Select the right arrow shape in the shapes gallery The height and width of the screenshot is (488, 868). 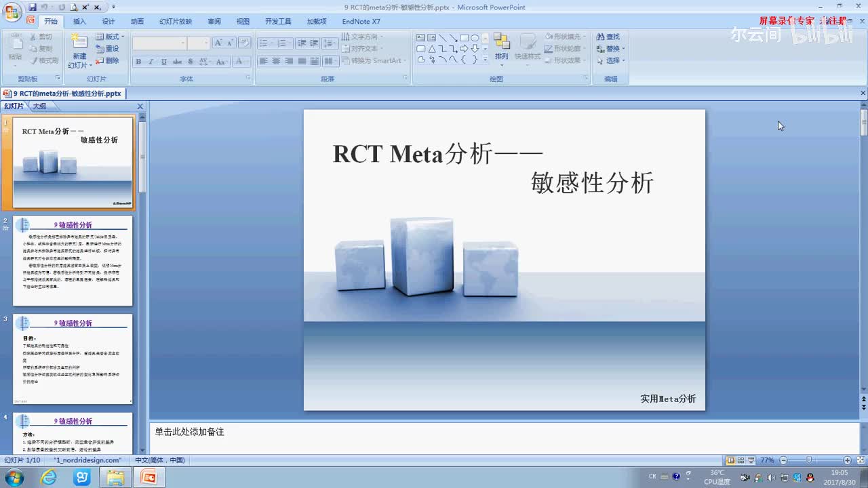coord(464,49)
